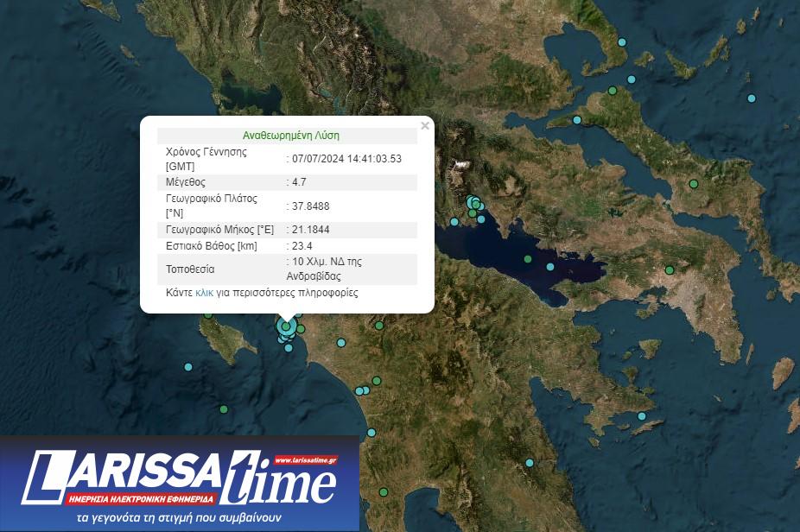Select the marker cluster on the gulf's north shore
This screenshot has height=532, width=800.
474,204
